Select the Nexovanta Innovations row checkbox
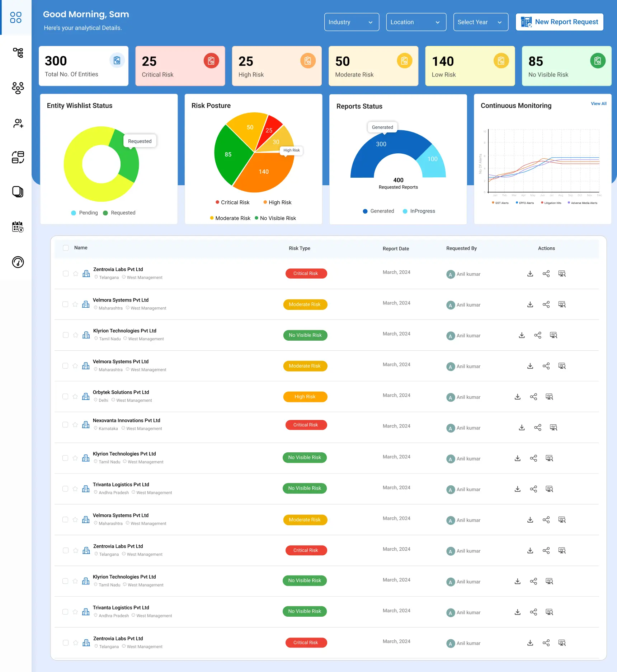This screenshot has width=617, height=672. pyautogui.click(x=65, y=425)
